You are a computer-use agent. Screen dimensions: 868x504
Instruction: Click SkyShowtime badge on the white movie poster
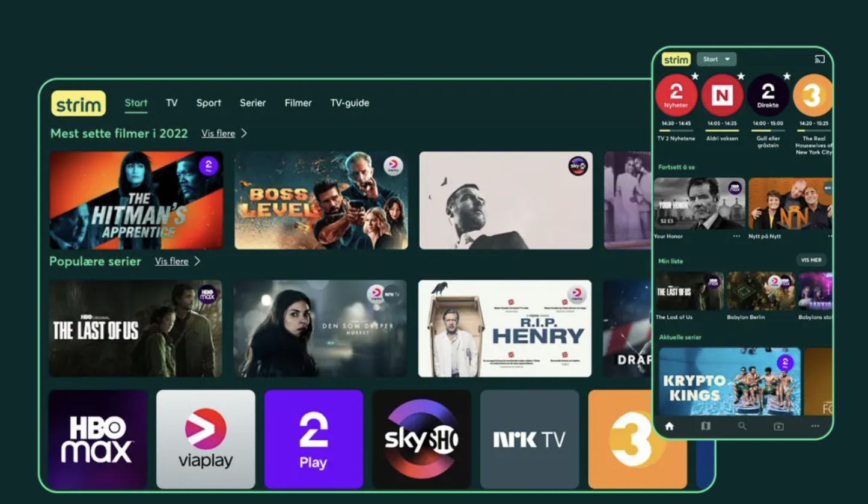578,166
